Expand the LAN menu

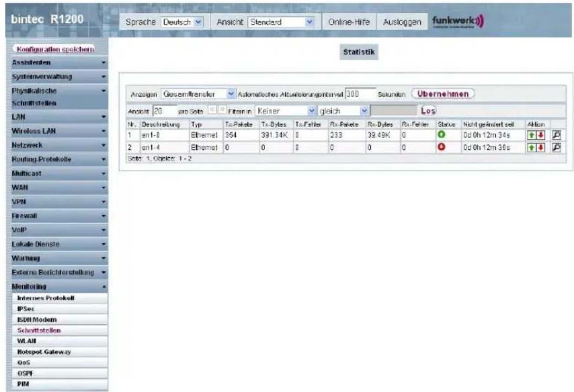57,117
